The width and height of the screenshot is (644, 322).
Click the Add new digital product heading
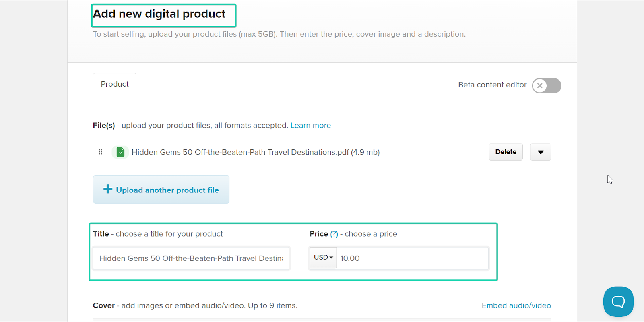pyautogui.click(x=159, y=14)
